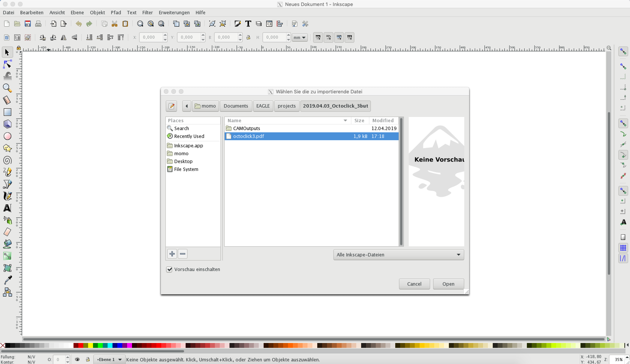Select the Star tool in the toolbox
Image resolution: width=630 pixels, height=364 pixels.
[7, 148]
